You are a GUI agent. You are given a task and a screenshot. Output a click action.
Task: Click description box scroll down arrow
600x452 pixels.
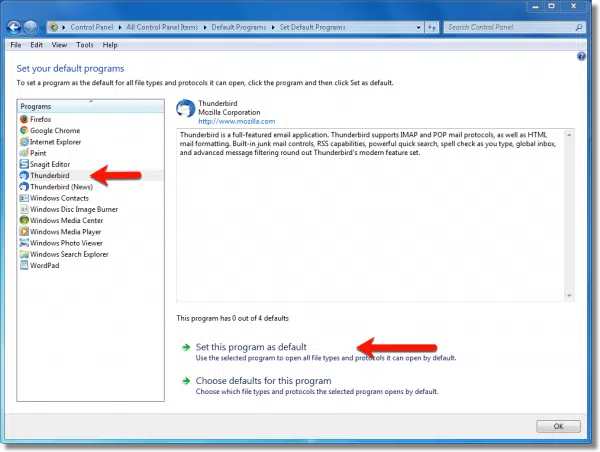(x=569, y=296)
